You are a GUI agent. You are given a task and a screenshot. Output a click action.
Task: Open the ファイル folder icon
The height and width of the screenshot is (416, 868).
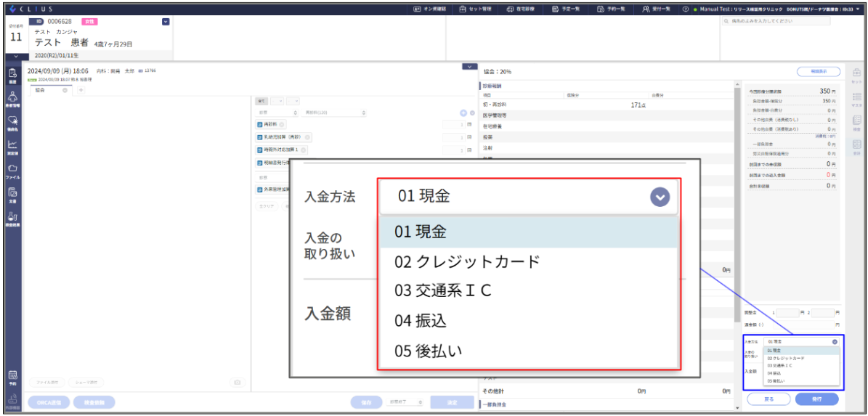(13, 171)
